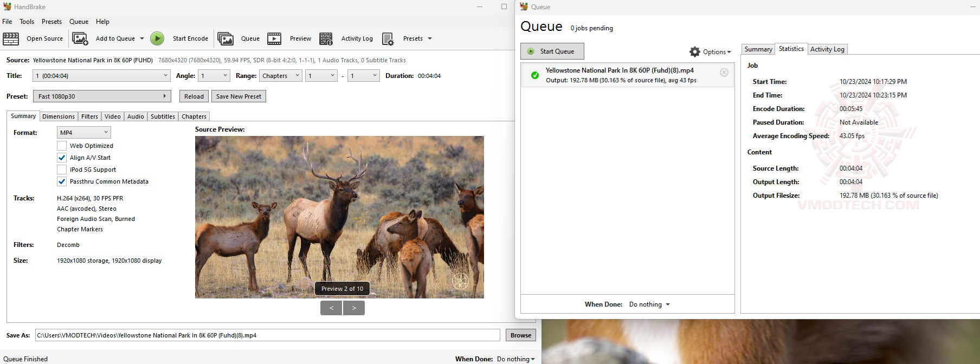
Task: Click the Queue photo stack icon
Action: (x=225, y=38)
